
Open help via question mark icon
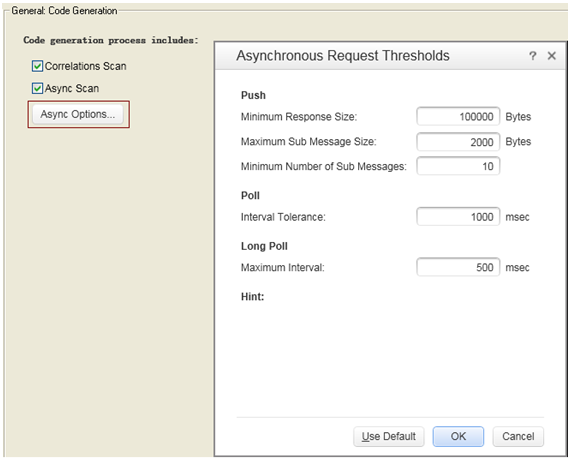click(533, 56)
